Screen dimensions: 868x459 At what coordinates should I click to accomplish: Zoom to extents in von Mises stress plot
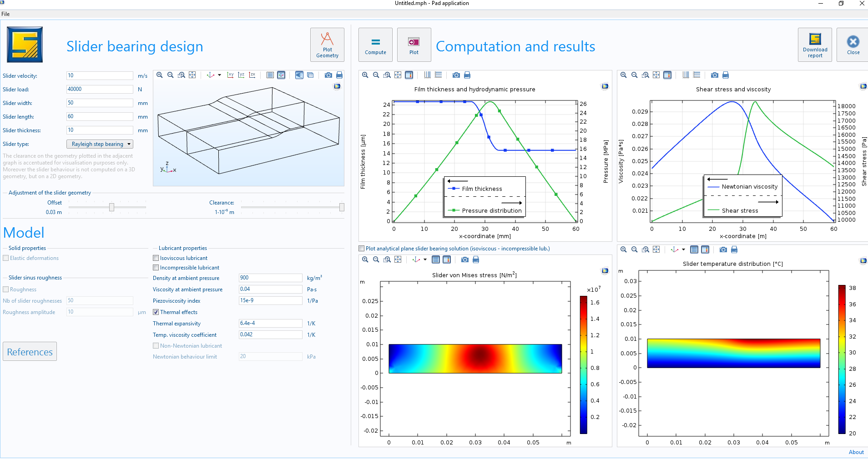398,259
